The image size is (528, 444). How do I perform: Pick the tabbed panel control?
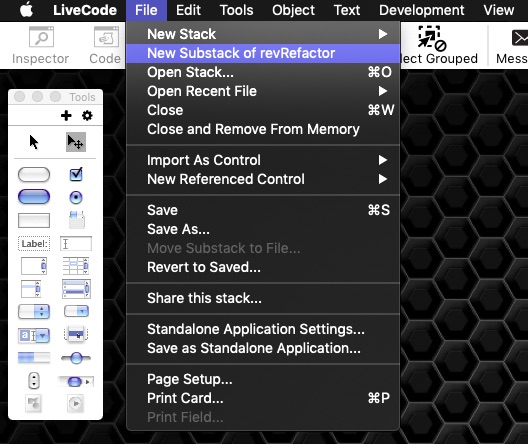[77, 220]
